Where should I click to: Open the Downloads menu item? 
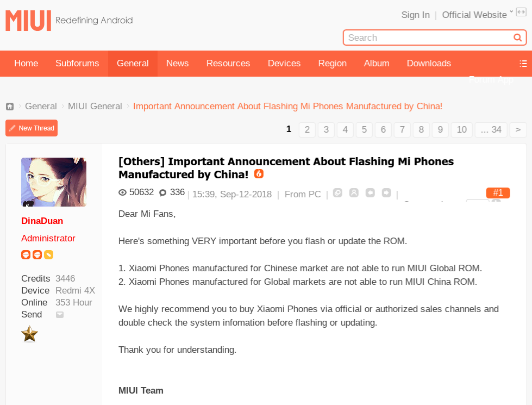click(429, 64)
